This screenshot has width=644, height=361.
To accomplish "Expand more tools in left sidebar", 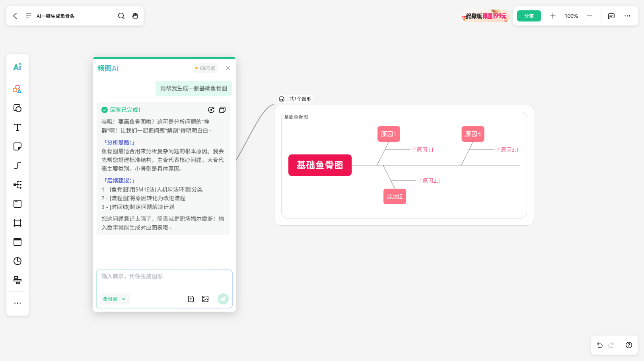I will [18, 303].
